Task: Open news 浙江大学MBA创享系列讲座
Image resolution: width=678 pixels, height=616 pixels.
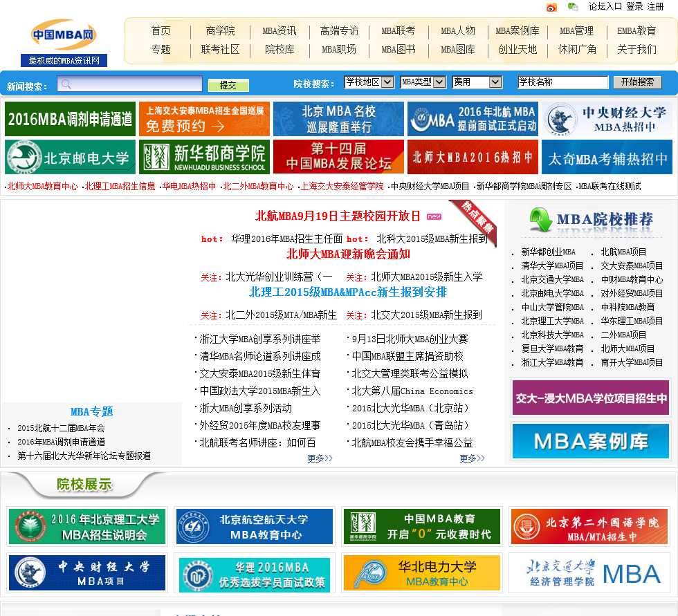Action: click(x=260, y=339)
